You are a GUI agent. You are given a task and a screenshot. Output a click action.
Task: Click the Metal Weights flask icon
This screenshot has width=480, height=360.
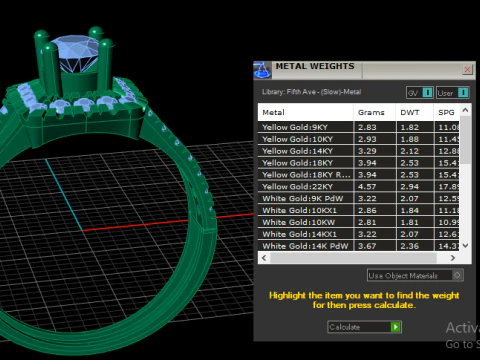(x=262, y=70)
